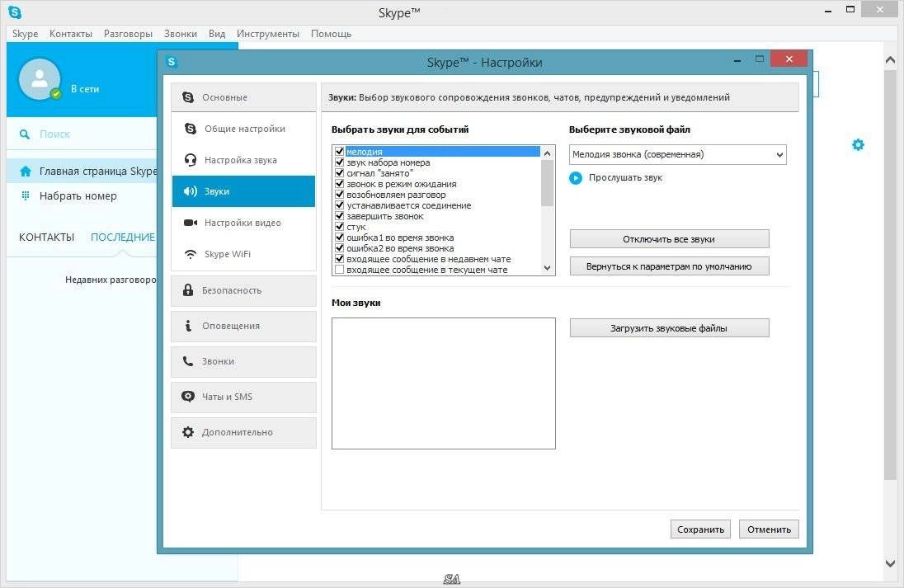Toggle устанавливается соединение checkbox
Screen dimensions: 904x588
tap(340, 205)
